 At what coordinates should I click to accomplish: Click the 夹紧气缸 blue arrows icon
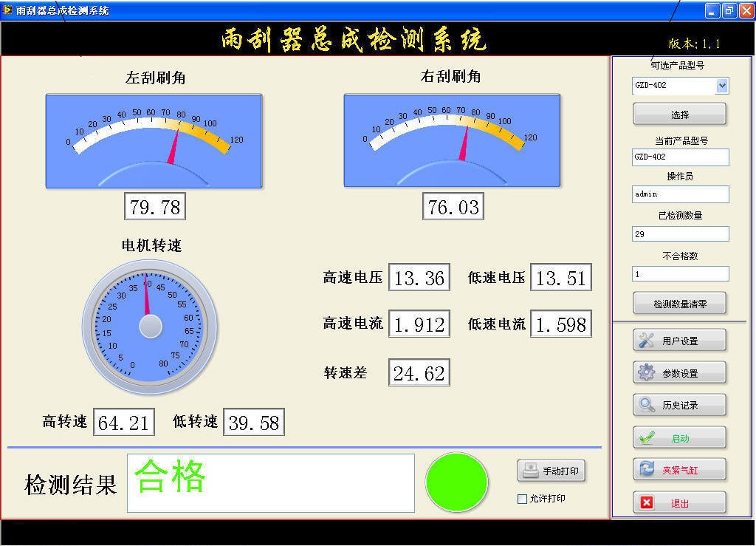(647, 469)
